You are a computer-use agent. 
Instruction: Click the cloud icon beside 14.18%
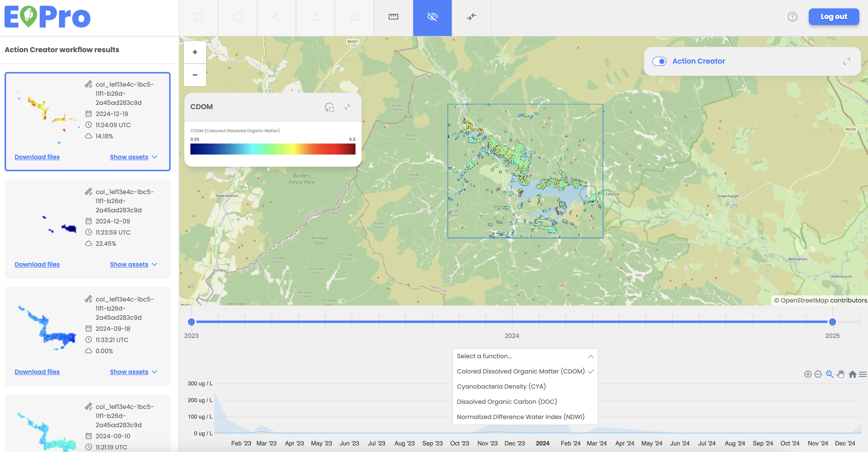tap(89, 136)
